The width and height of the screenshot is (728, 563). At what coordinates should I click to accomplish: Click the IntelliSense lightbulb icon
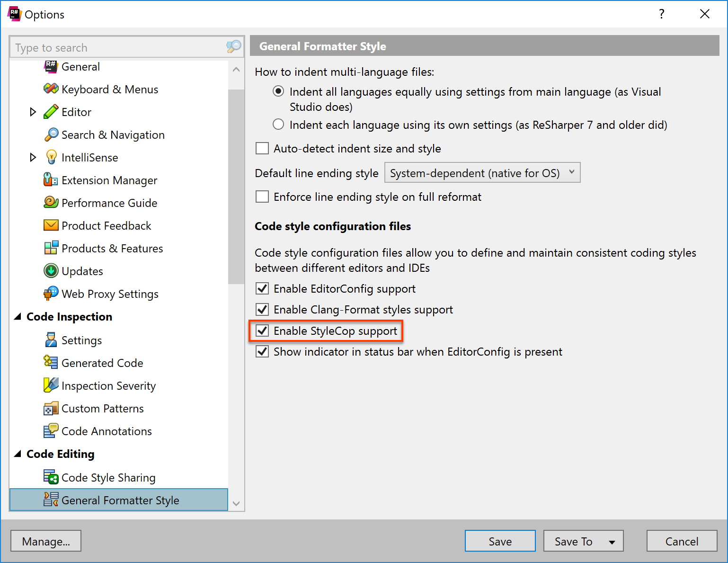click(x=51, y=157)
